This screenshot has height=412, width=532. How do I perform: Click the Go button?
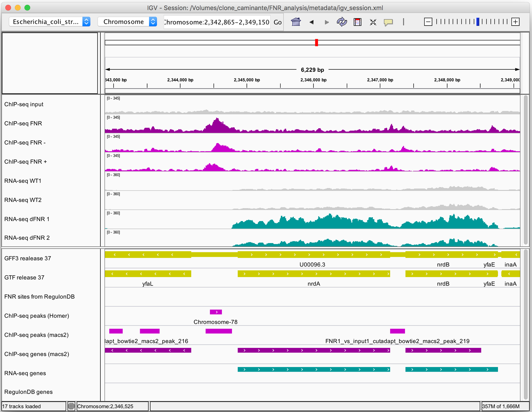[278, 22]
